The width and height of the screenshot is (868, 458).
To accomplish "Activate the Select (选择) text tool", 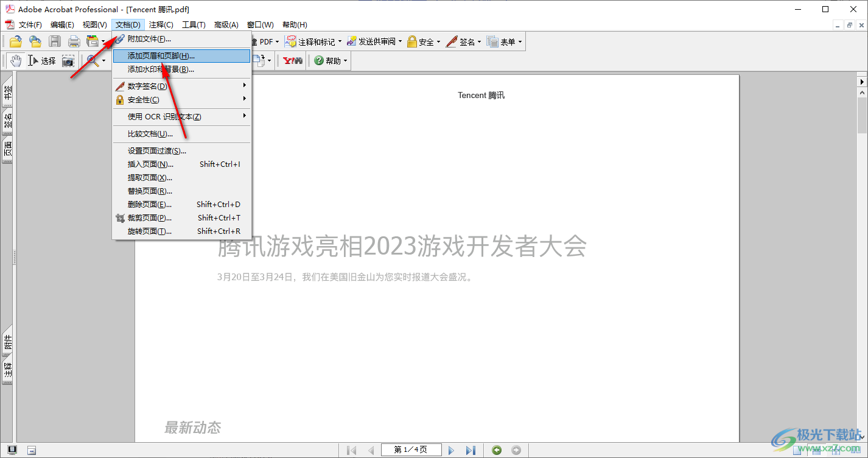I will [42, 60].
